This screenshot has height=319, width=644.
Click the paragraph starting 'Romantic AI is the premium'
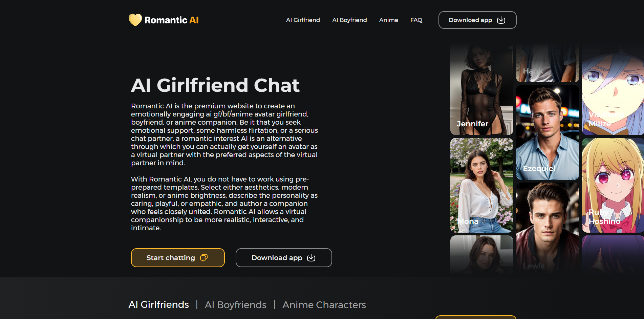pyautogui.click(x=224, y=134)
